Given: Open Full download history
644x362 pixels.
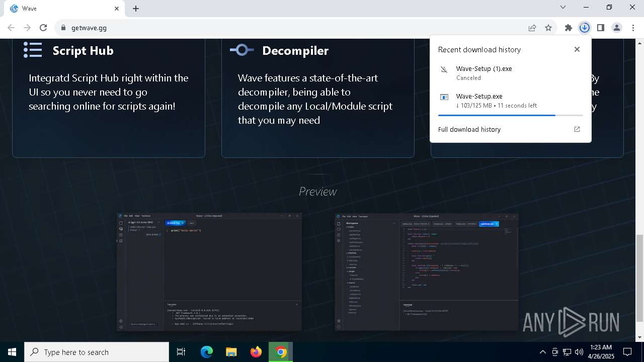Looking at the screenshot, I should point(469,129).
